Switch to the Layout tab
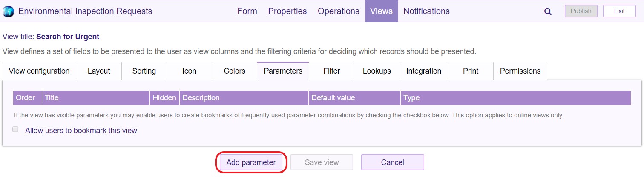This screenshot has width=644, height=179. coord(99,71)
